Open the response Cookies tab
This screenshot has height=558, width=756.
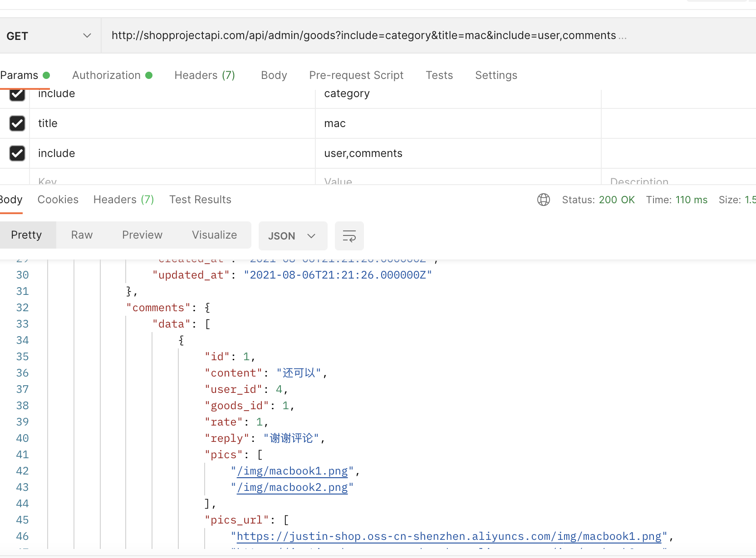tap(58, 200)
